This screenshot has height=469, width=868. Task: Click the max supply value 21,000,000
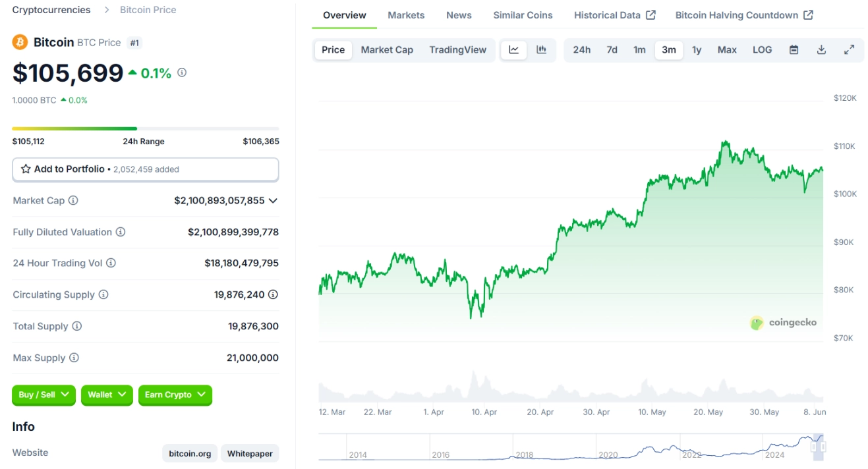(x=252, y=358)
